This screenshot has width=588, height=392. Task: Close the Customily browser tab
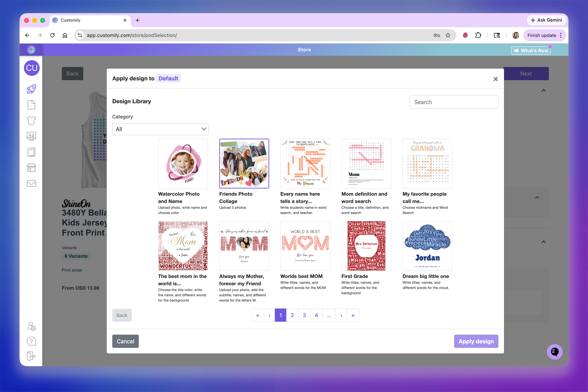point(125,20)
